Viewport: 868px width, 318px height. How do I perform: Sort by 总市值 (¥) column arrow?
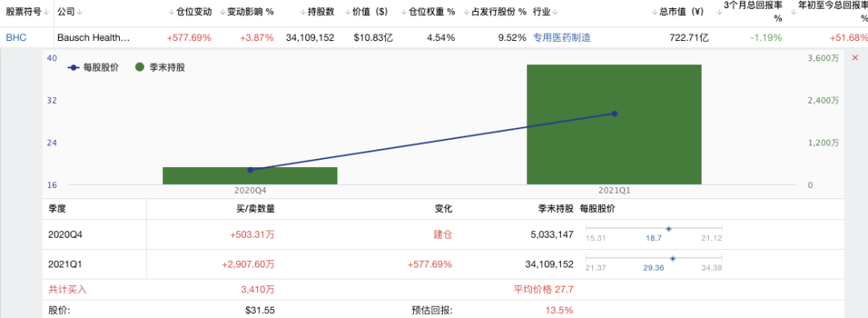click(654, 11)
